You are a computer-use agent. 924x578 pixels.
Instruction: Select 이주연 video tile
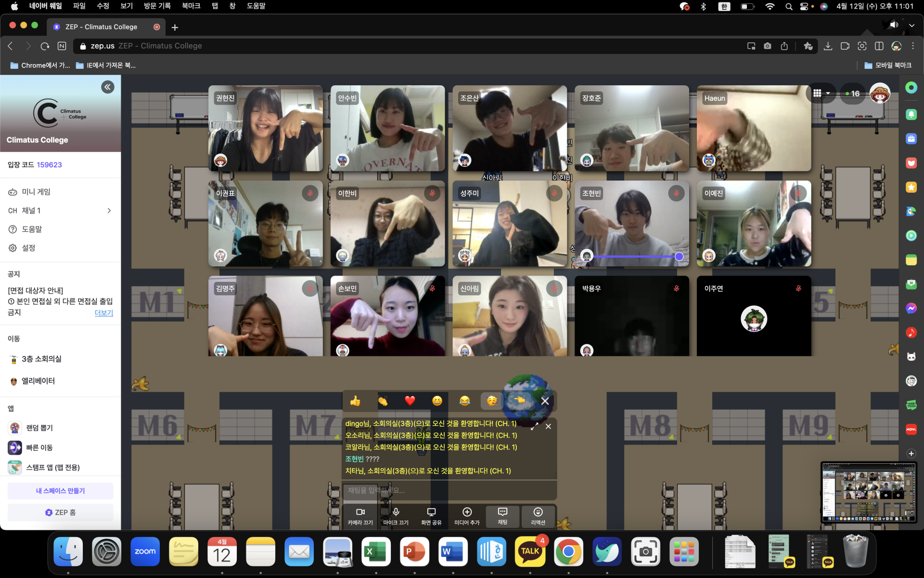(x=754, y=316)
